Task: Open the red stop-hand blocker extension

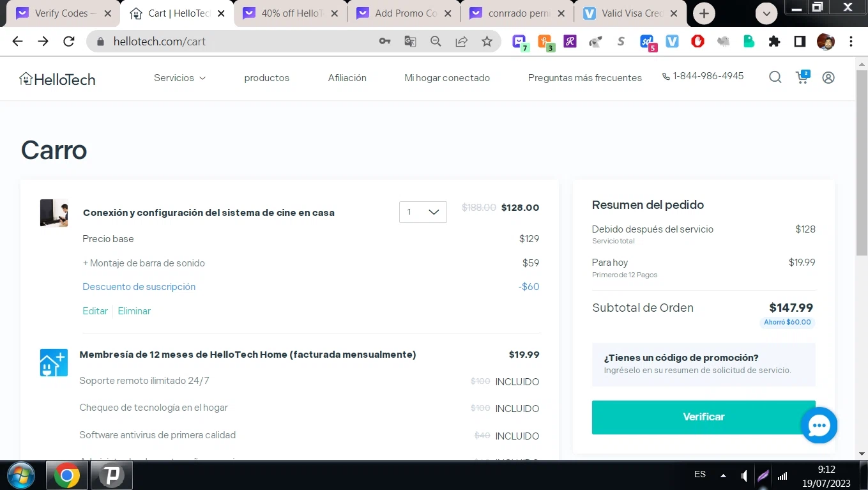Action: pos(697,42)
